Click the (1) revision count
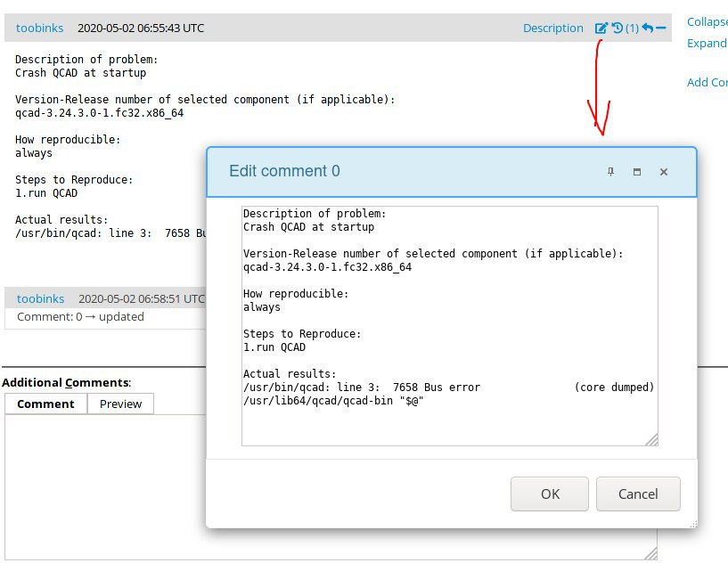The width and height of the screenshot is (728, 563). pyautogui.click(x=632, y=28)
